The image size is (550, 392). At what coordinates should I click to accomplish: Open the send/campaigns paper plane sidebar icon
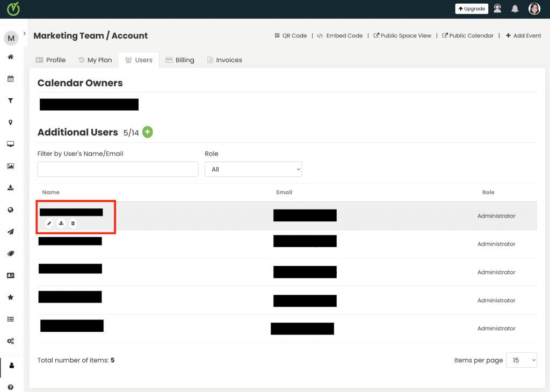(x=10, y=231)
